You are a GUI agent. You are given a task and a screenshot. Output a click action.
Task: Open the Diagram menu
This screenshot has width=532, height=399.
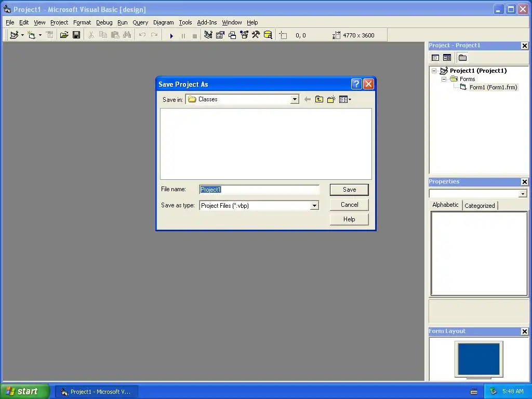click(x=163, y=22)
